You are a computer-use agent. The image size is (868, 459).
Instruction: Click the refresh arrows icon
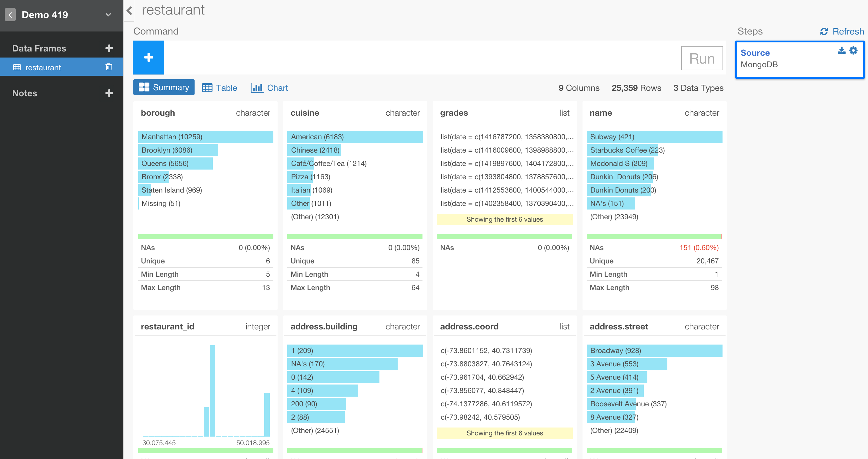824,31
